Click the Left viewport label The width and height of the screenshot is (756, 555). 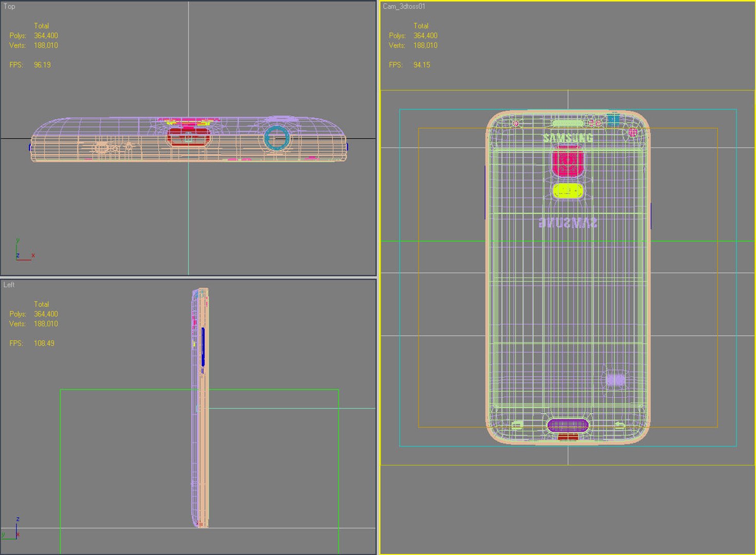coord(9,285)
